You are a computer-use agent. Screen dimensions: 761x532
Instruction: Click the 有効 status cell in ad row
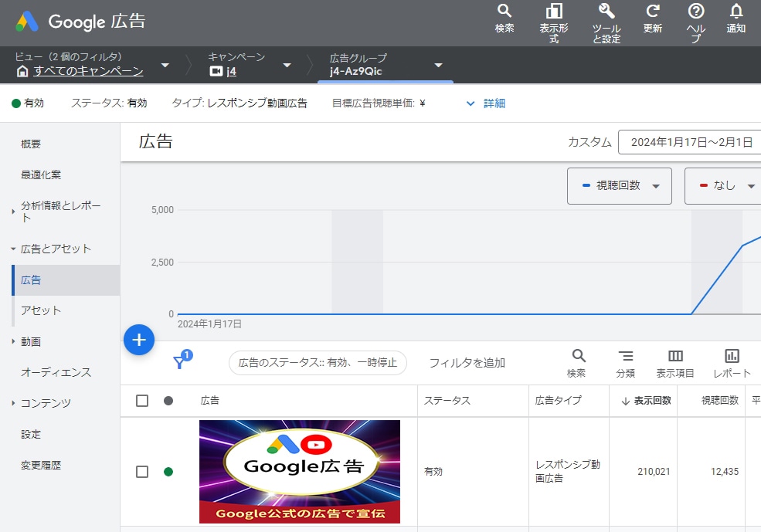(x=433, y=471)
